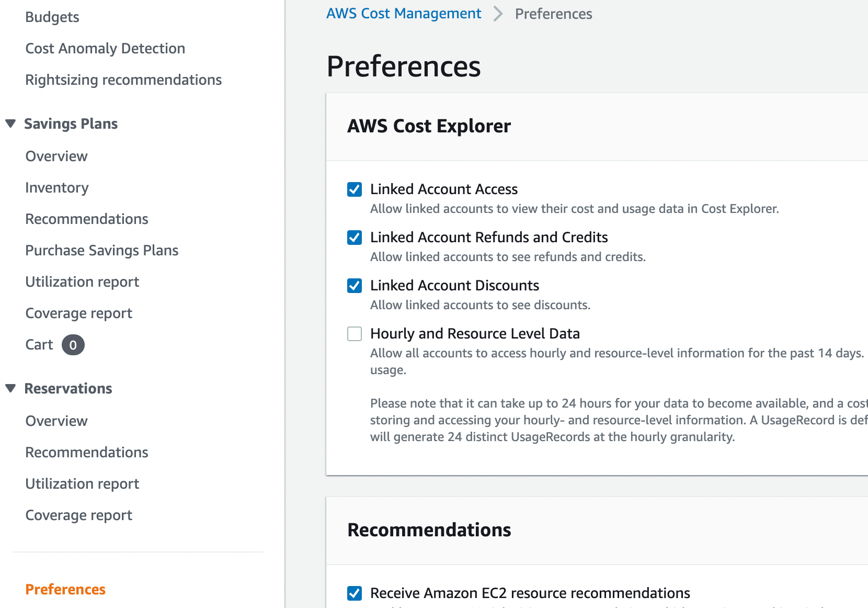Image resolution: width=868 pixels, height=608 pixels.
Task: Go to Cost Anomaly Detection
Action: pyautogui.click(x=105, y=49)
